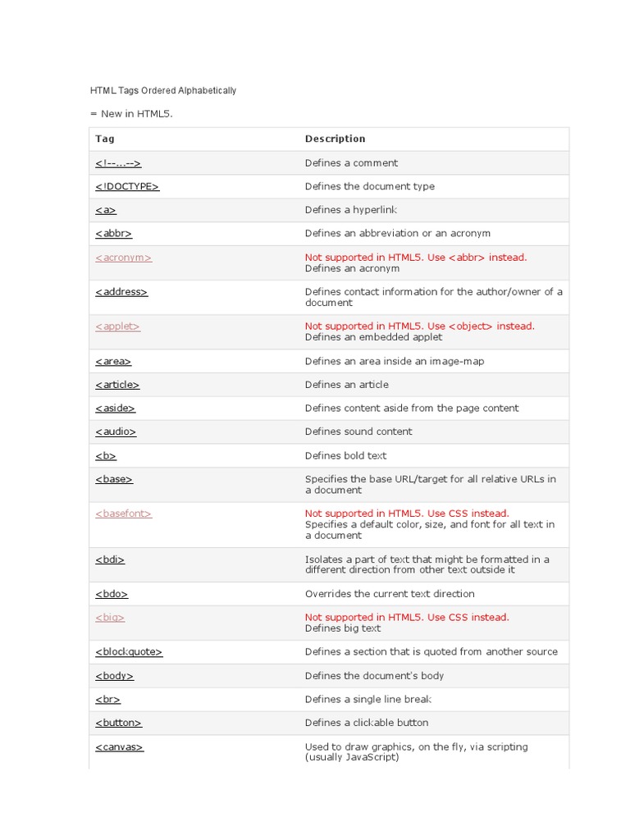
Task: Open the <blockquote> tag link
Action: point(129,652)
